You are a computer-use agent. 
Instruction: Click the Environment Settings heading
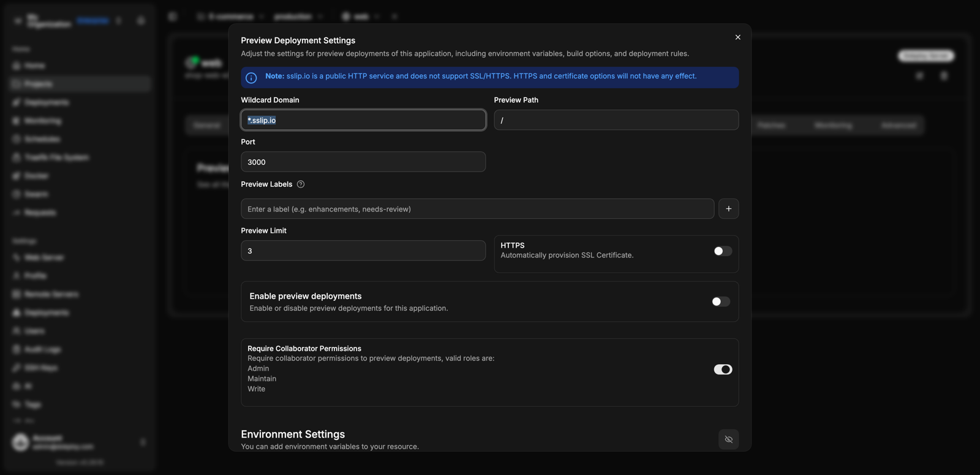click(x=293, y=434)
